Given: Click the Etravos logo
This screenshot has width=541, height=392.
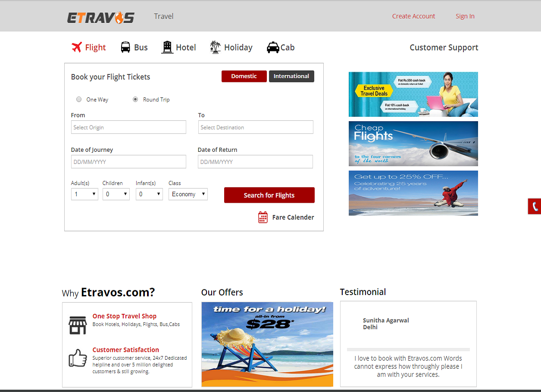Looking at the screenshot, I should tap(101, 17).
